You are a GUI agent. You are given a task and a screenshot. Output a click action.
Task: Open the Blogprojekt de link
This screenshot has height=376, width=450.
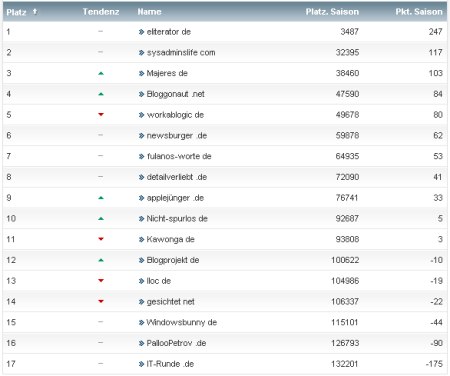tap(173, 260)
